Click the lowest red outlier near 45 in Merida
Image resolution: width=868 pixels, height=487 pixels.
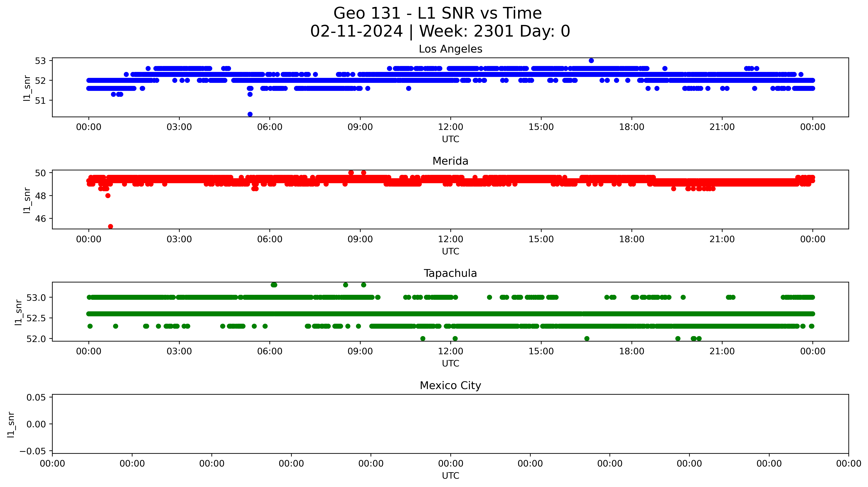click(110, 227)
